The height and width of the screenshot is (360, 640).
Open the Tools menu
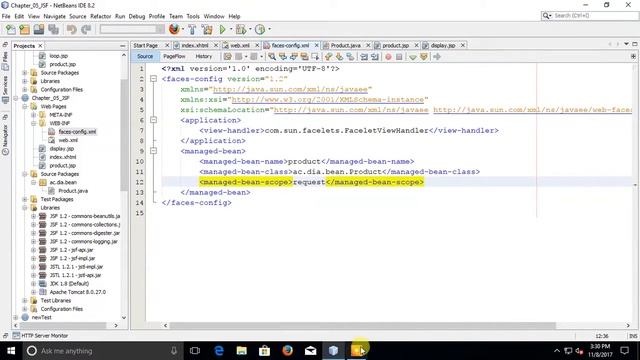pos(193,16)
